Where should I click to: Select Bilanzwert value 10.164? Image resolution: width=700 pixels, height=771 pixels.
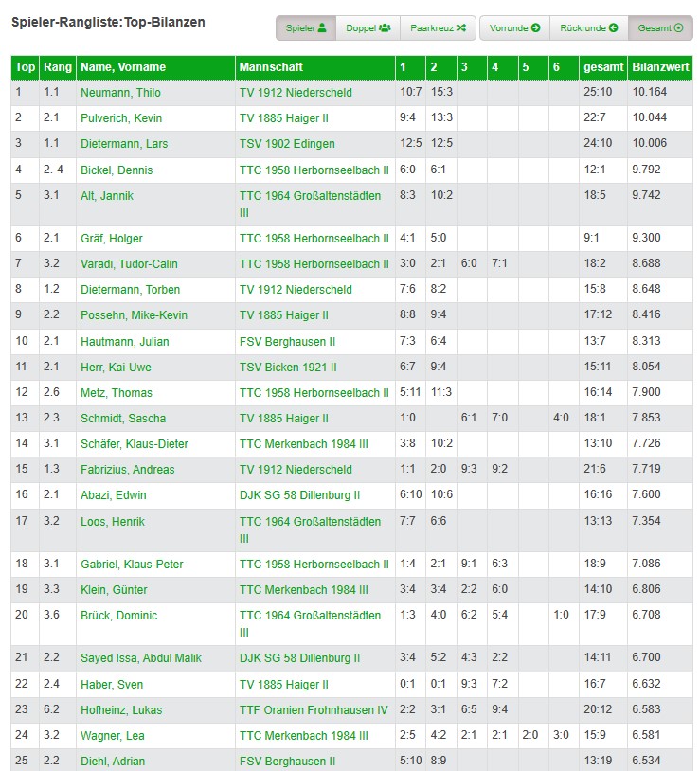pos(650,92)
